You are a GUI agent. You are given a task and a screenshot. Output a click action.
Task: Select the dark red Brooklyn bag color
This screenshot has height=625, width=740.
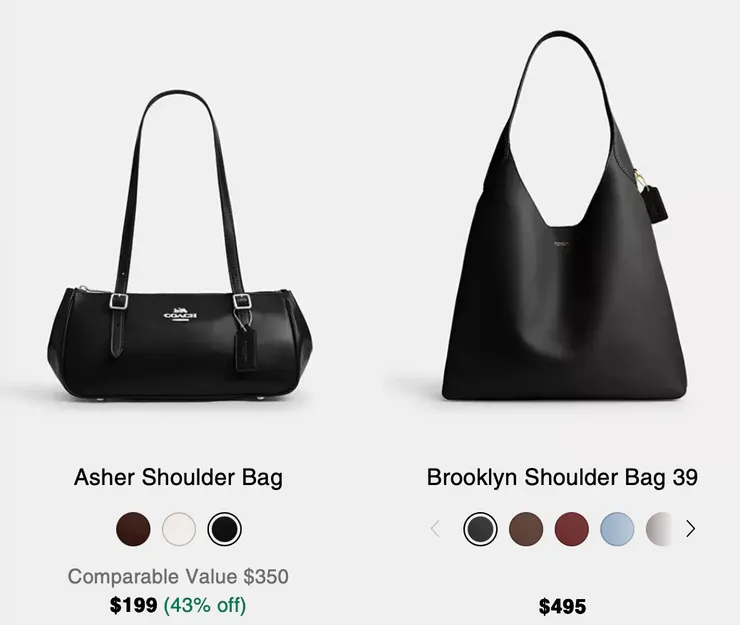572,529
